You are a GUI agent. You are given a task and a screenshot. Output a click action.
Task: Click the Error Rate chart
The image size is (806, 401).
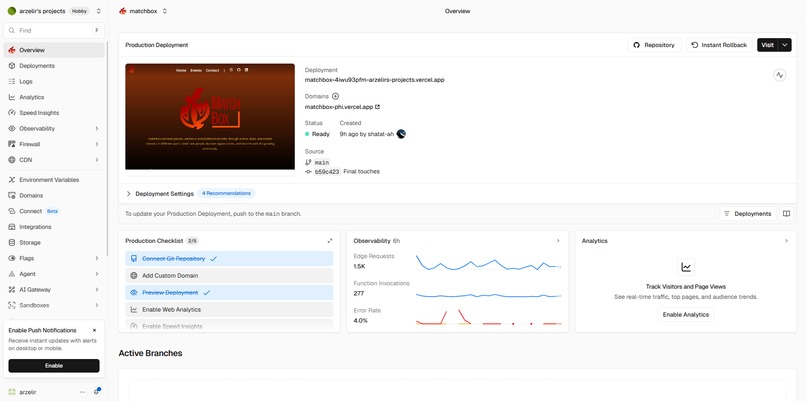tap(488, 317)
